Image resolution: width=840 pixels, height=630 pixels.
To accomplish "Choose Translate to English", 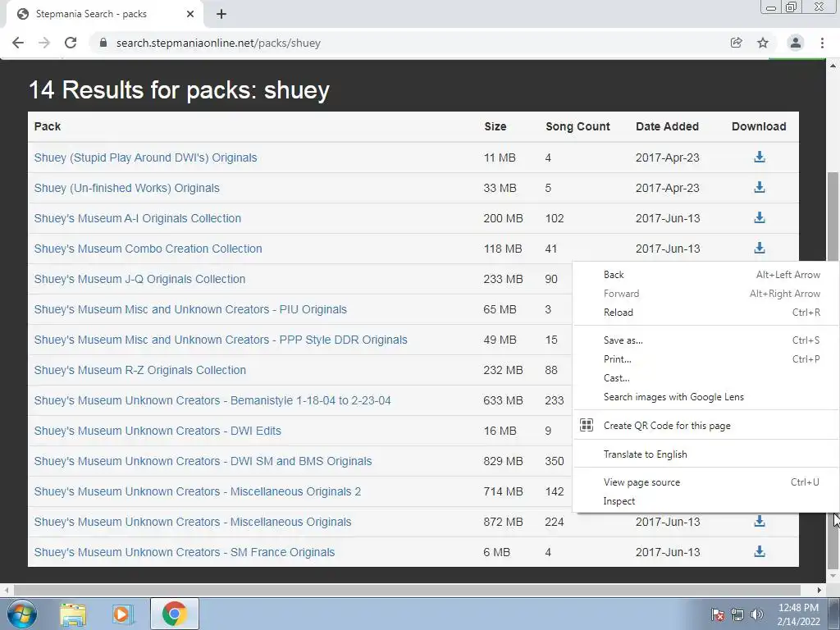I will pos(706,454).
